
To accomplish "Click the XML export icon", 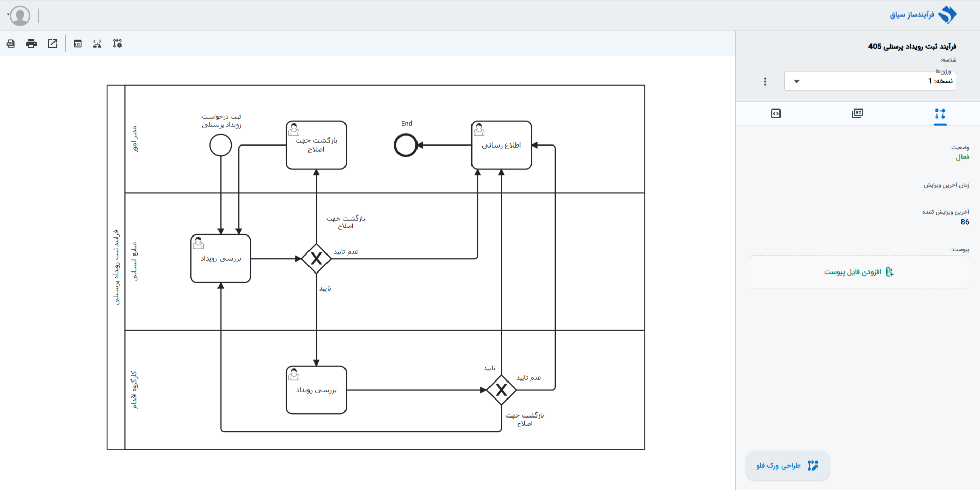I will coord(11,44).
